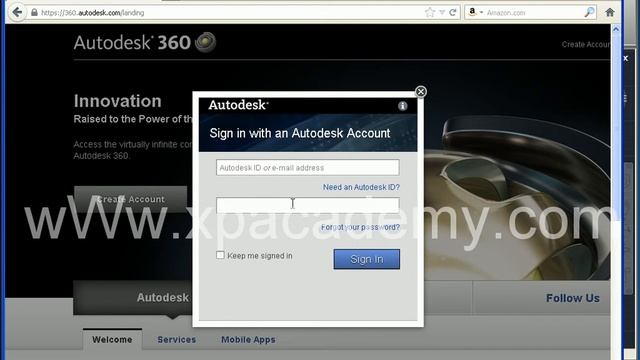The width and height of the screenshot is (640, 360).
Task: Click the Follow Us heading
Action: coord(573,298)
